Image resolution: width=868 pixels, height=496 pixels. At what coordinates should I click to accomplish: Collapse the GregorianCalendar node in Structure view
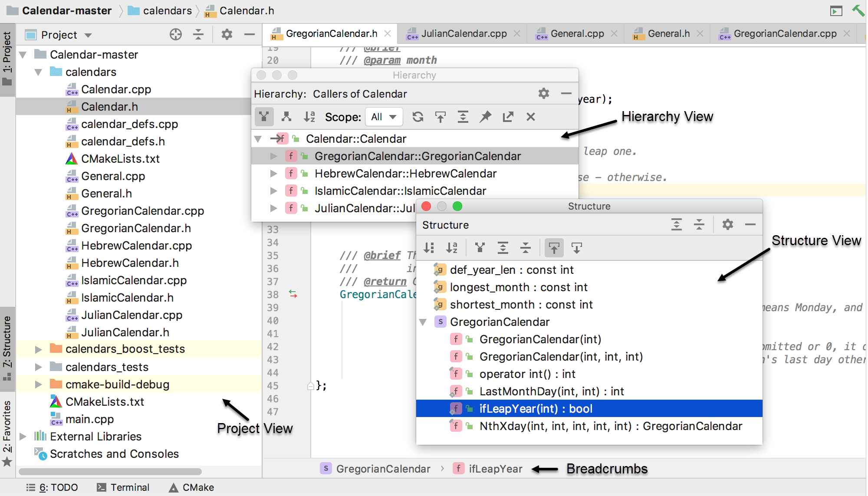pos(423,322)
